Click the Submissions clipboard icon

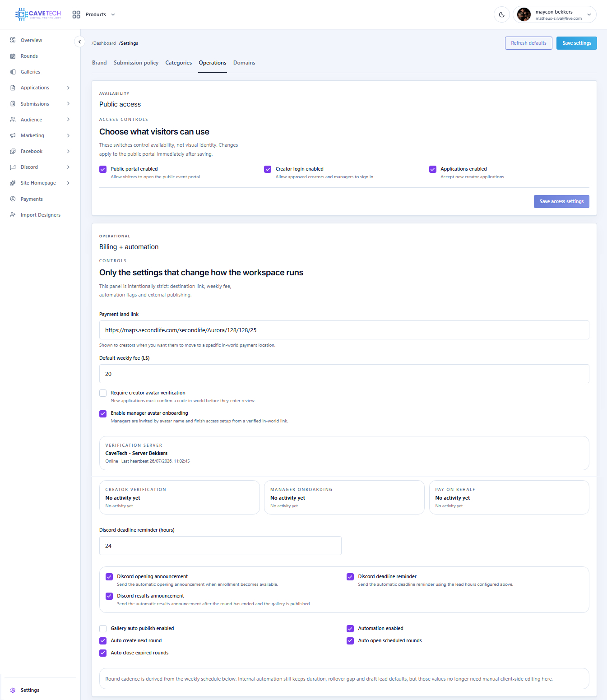(x=13, y=104)
